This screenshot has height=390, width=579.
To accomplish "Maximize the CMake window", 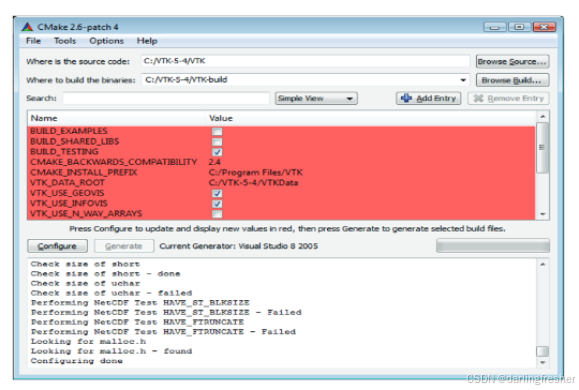I will (520, 27).
